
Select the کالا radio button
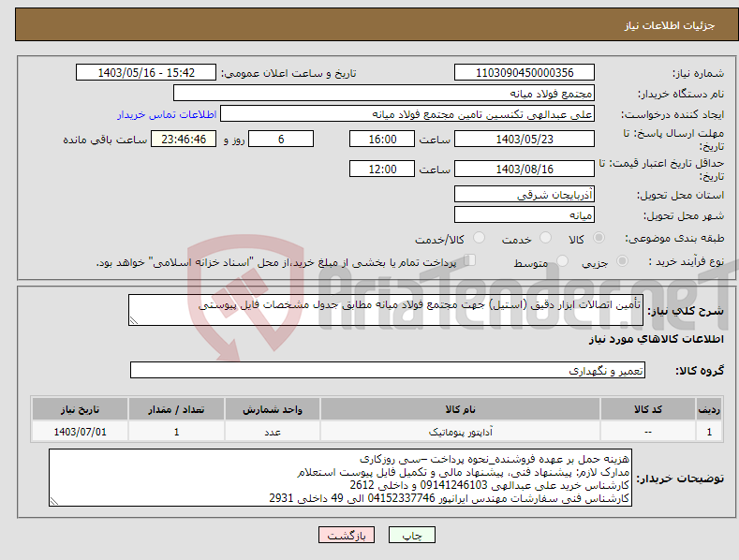[599, 238]
